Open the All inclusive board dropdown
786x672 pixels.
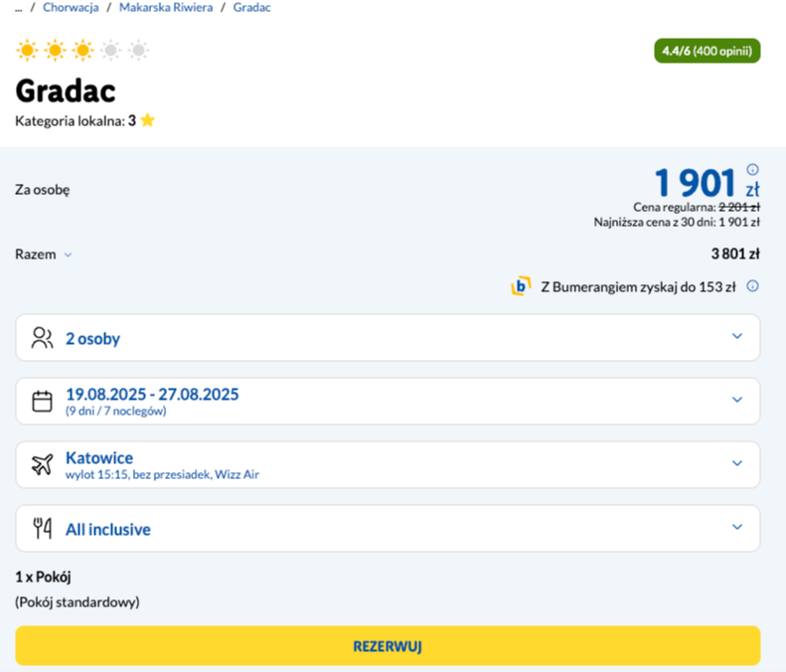click(388, 528)
